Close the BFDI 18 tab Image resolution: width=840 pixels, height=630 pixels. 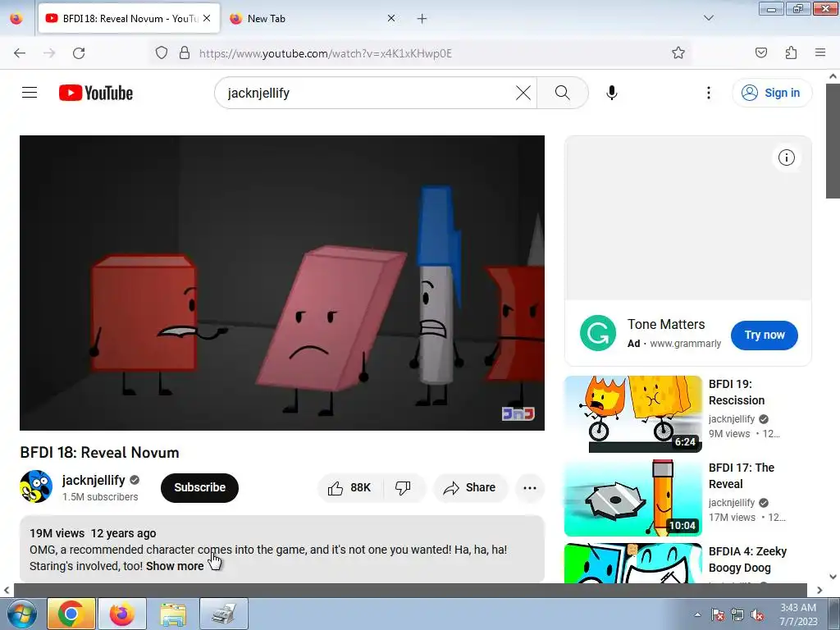207,18
